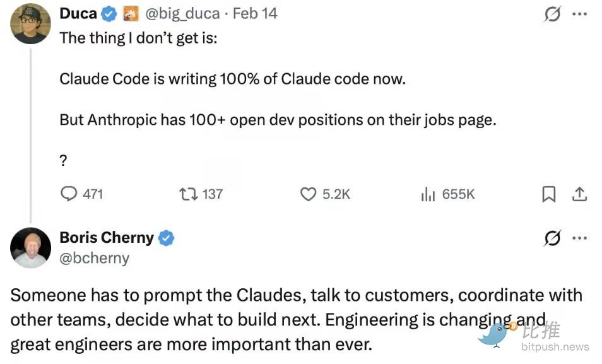Visit the @bcherny profile handle

pyautogui.click(x=94, y=257)
